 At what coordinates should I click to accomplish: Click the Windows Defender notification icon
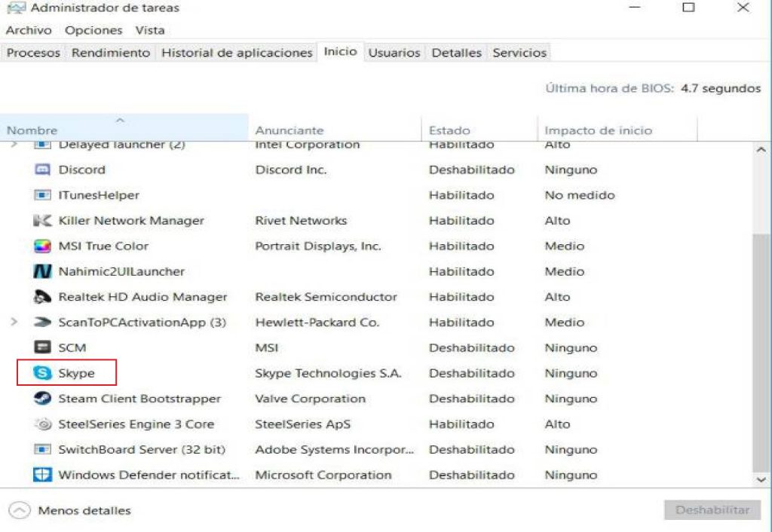coord(42,475)
